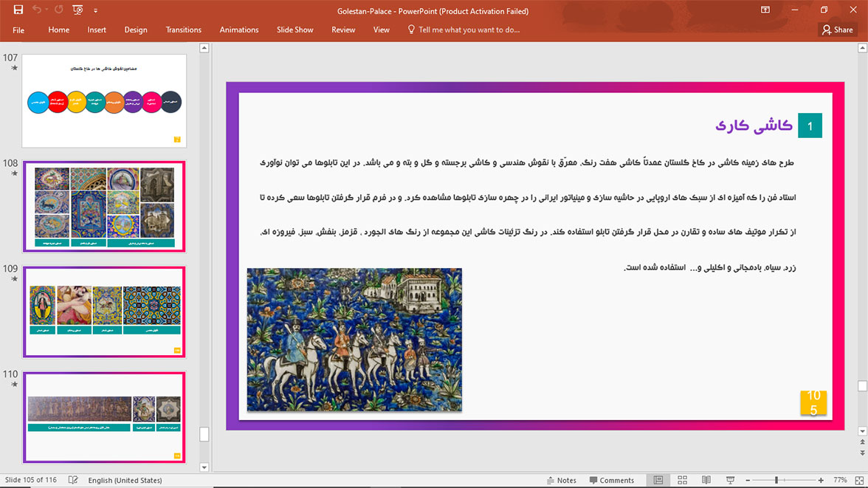Click the thumbnail pane scroll down arrow
The height and width of the screenshot is (488, 868).
204,467
